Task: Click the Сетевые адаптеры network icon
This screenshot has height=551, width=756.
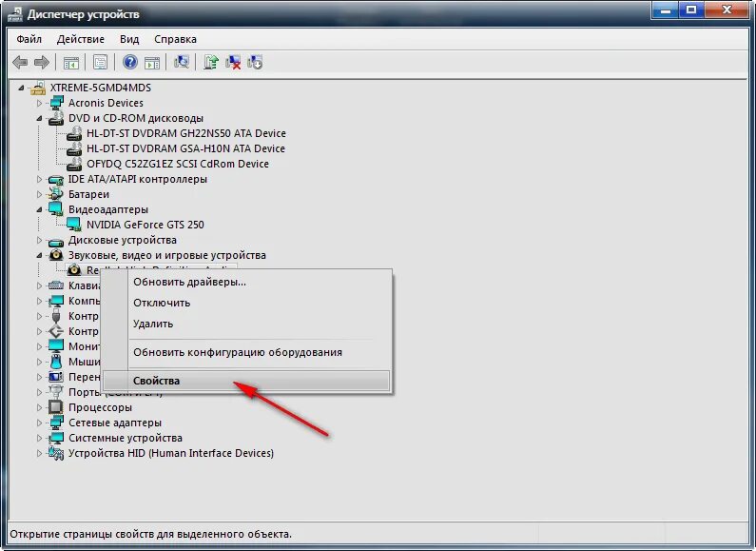Action: (x=56, y=423)
